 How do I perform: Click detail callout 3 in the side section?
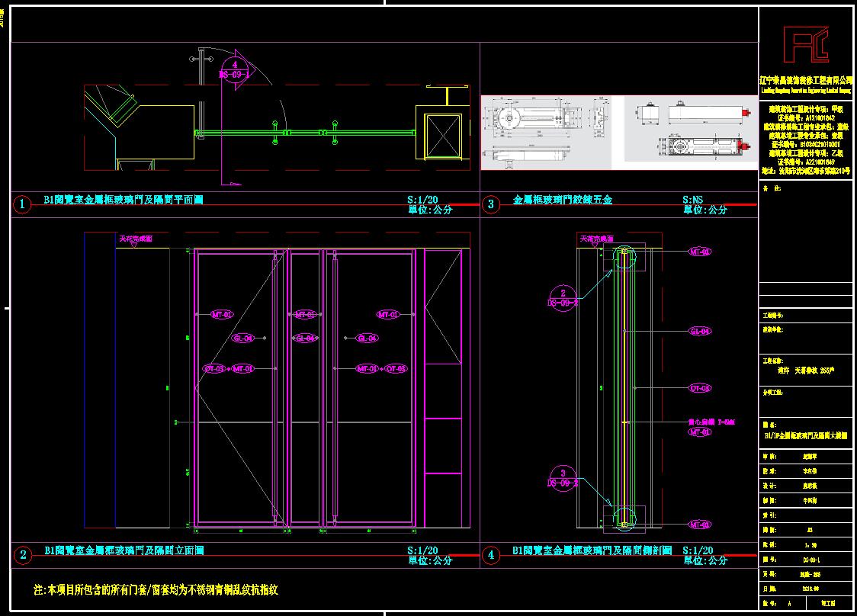point(563,477)
